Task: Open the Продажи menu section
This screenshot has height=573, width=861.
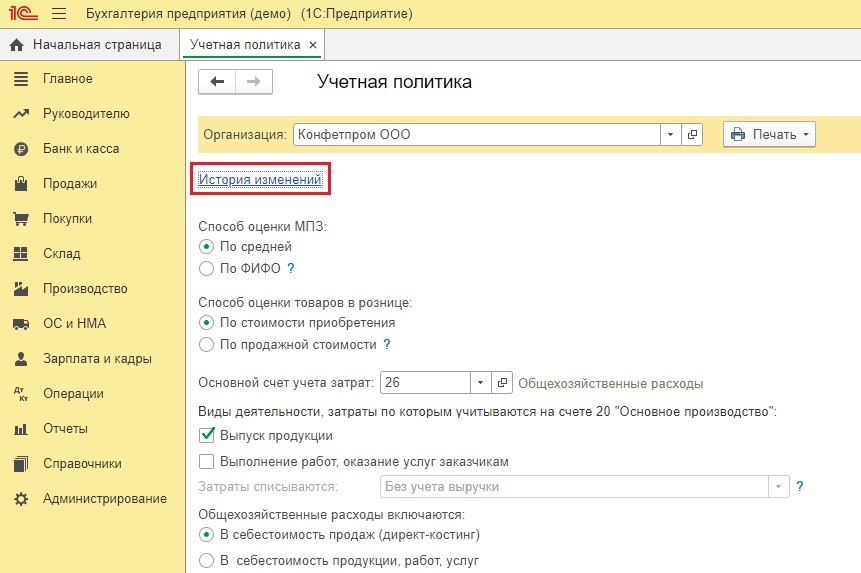Action: tap(69, 184)
